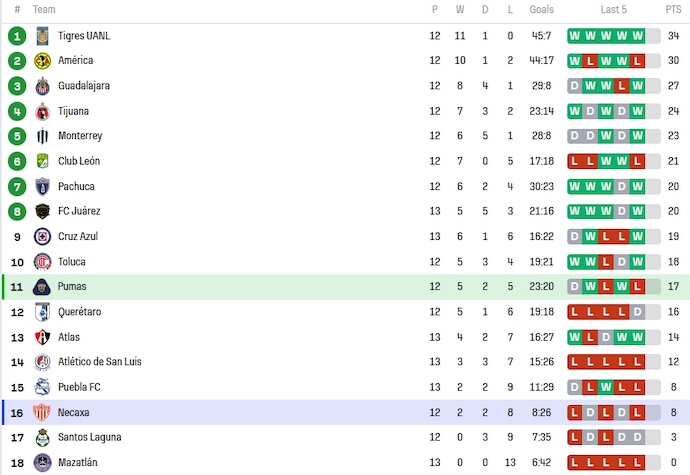Click the Necaxa club crest

point(43,412)
